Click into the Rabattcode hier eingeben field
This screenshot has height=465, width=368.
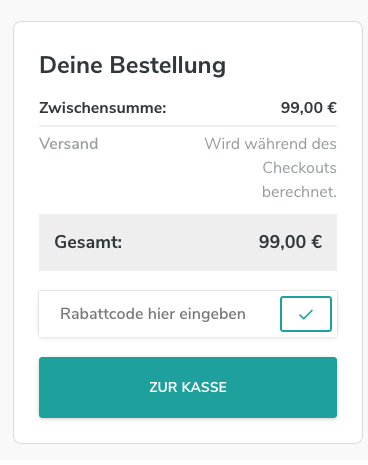point(159,314)
